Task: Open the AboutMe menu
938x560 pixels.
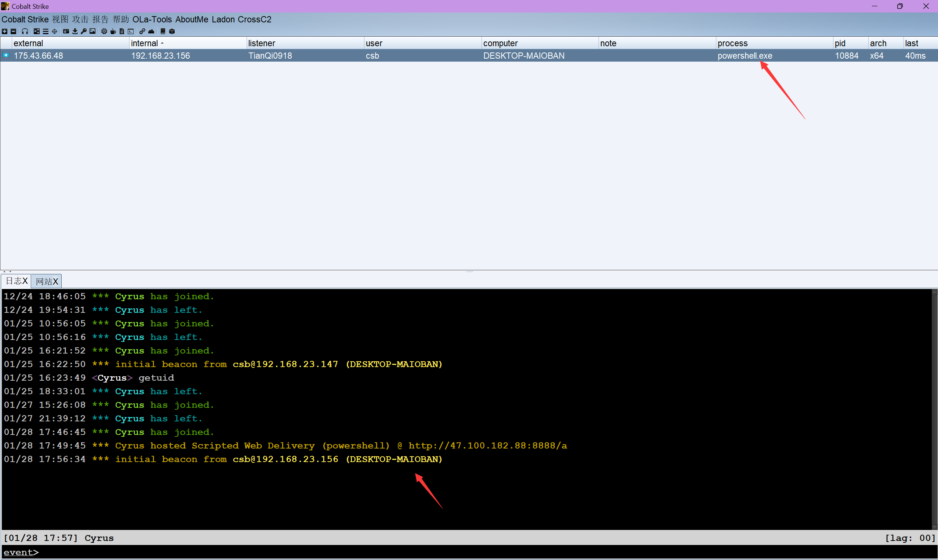Action: click(x=192, y=19)
